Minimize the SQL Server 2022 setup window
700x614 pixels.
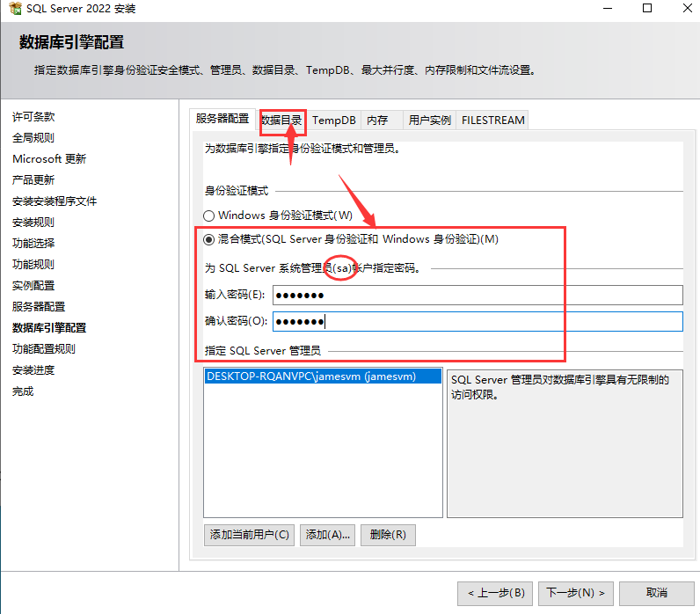608,9
